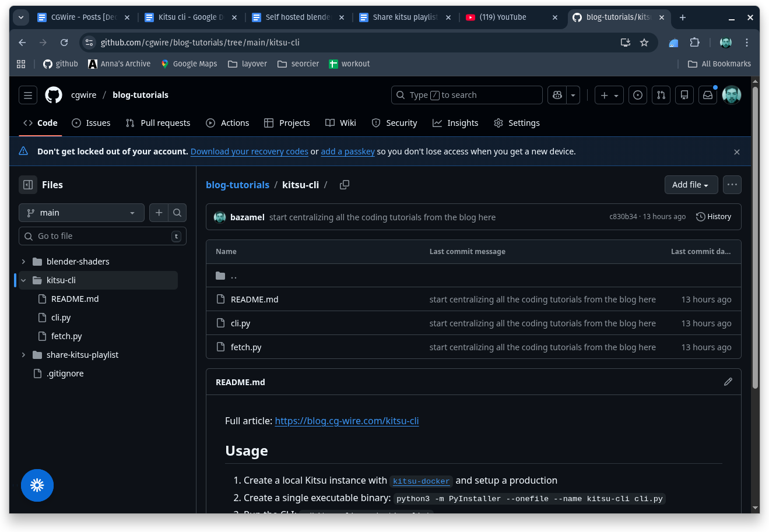The image size is (769, 532).
Task: Open GitHub notifications inbox
Action: [707, 94]
